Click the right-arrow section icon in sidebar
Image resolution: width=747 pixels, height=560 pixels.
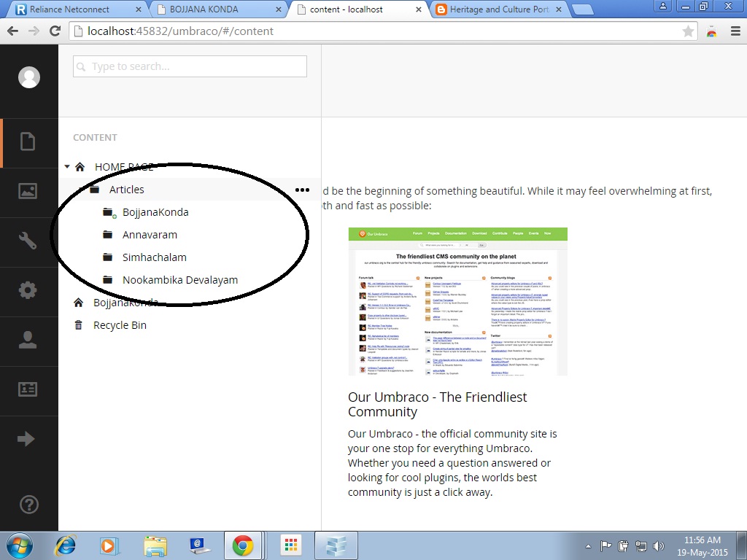tap(26, 439)
